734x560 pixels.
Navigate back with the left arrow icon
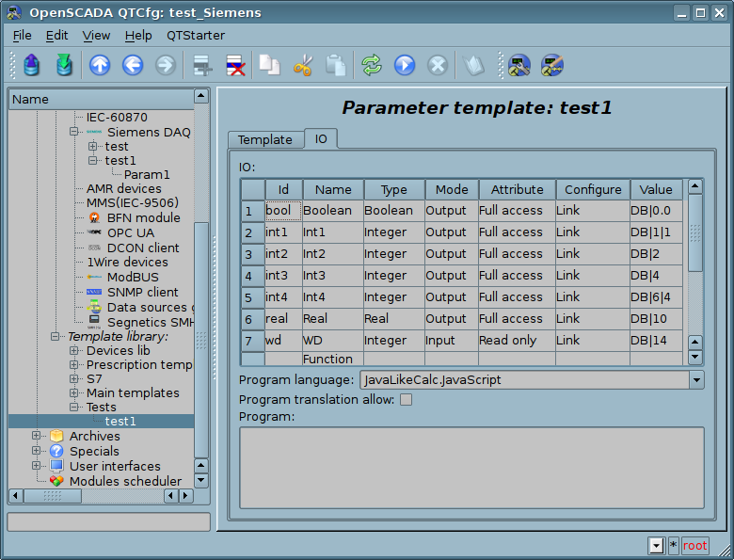tap(133, 65)
